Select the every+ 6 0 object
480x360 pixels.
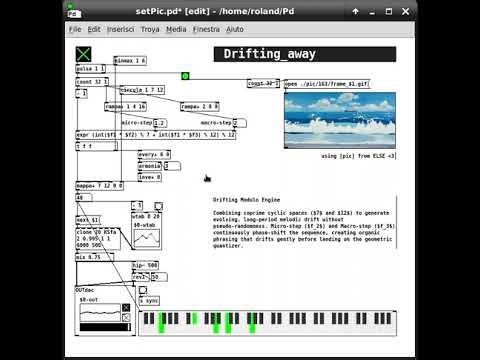point(154,154)
